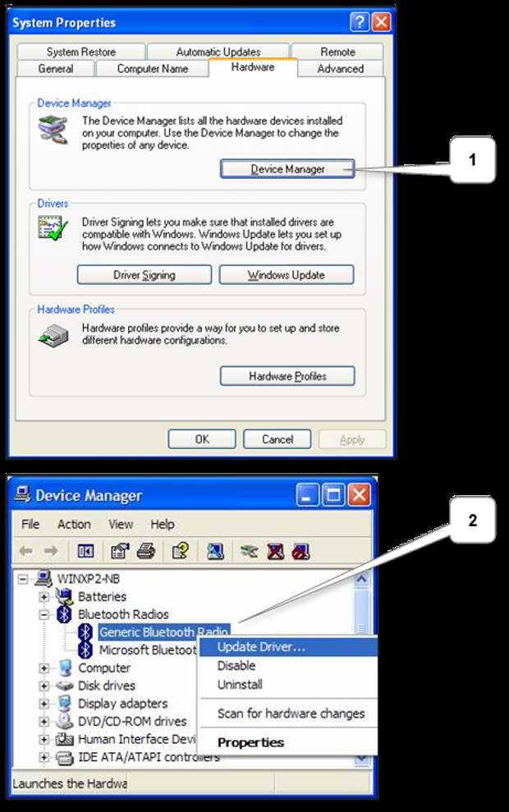
Task: Select the WINXP2-NB computer root icon
Action: pos(44,579)
